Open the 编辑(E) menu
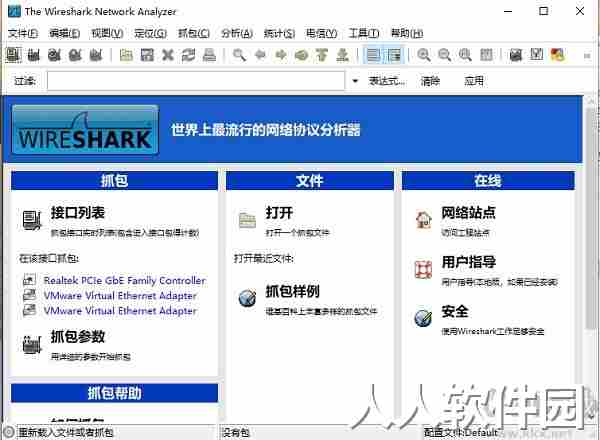This screenshot has width=600, height=440. [x=65, y=34]
